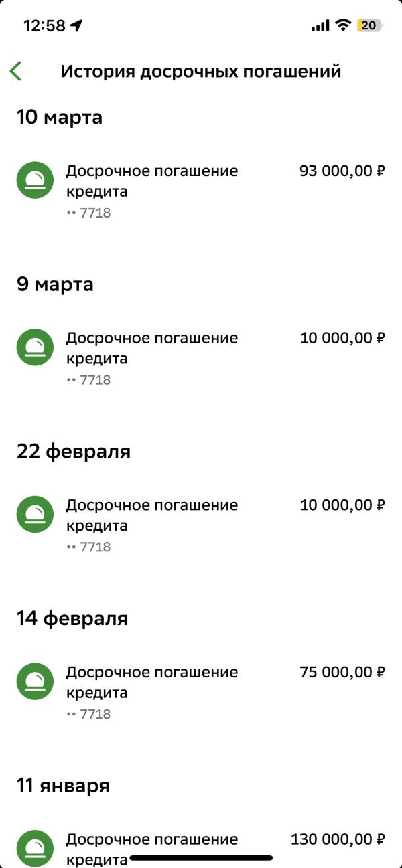Screen dimensions: 402x868
Task: Tap the История досрочных погашений title
Action: [x=201, y=71]
